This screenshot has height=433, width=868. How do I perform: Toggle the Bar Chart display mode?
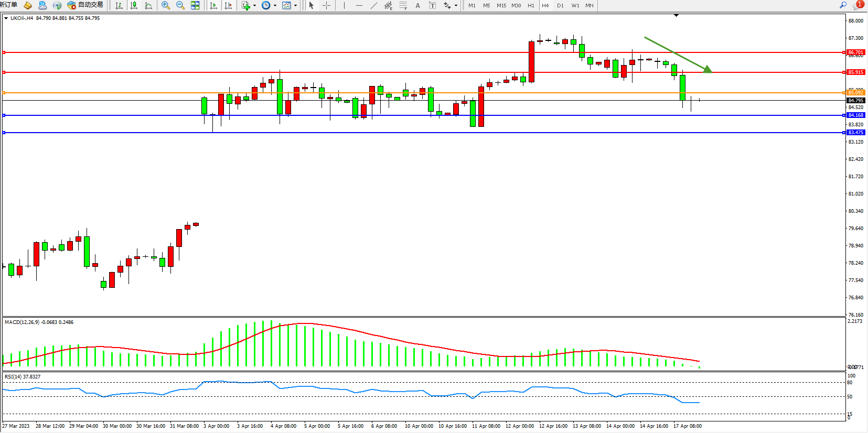click(119, 5)
